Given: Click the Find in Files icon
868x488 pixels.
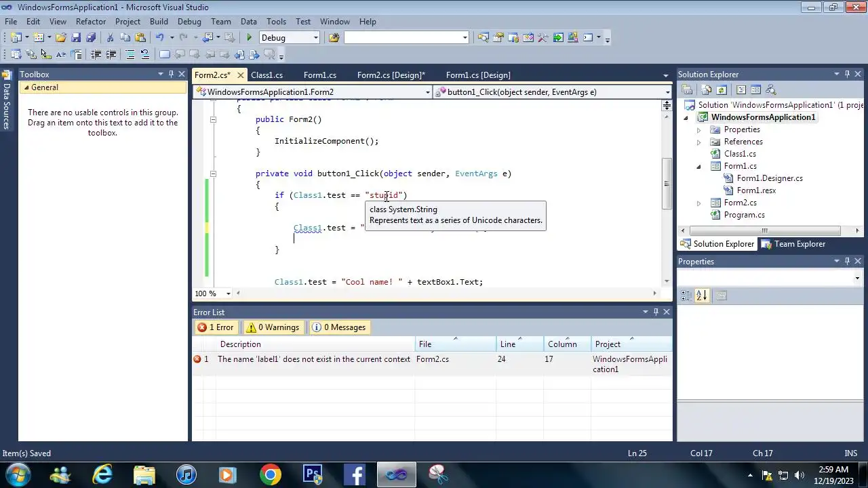Looking at the screenshot, I should pos(334,38).
